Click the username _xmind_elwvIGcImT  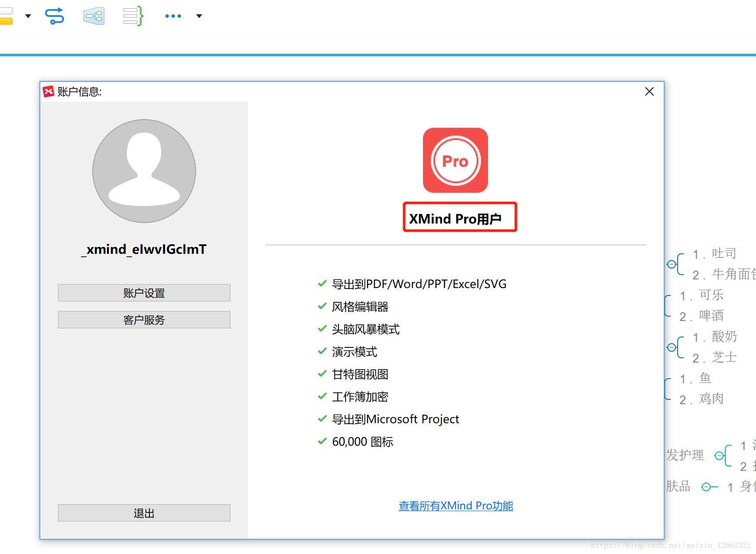[x=144, y=249]
